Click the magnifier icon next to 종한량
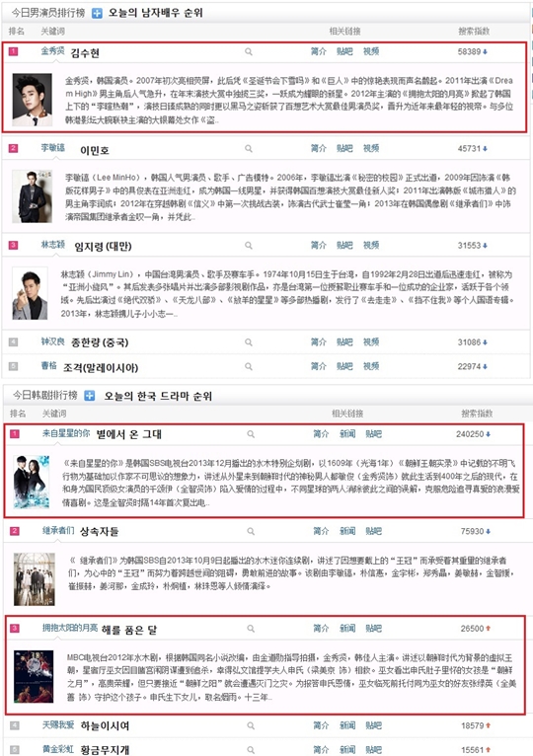The image size is (533, 756). [249, 342]
